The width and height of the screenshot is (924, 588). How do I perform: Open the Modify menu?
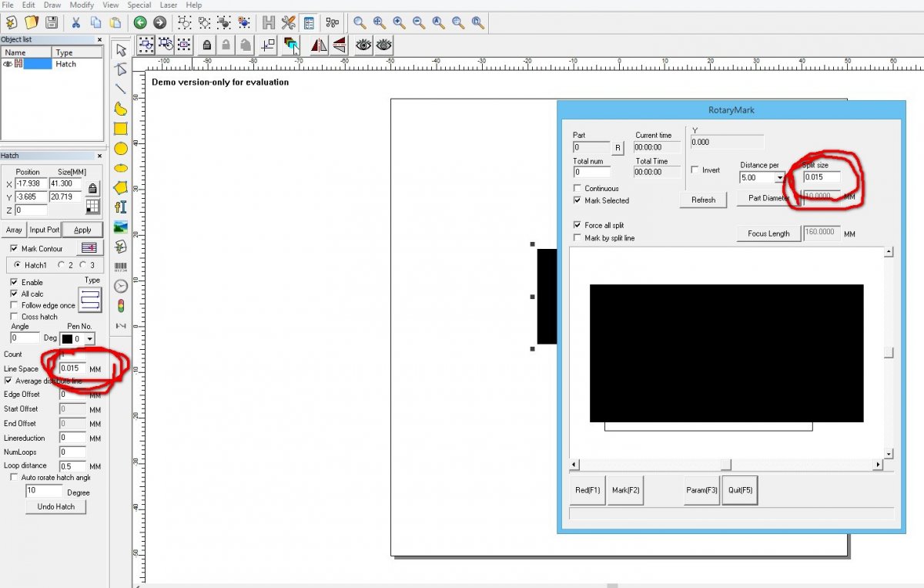(x=82, y=5)
